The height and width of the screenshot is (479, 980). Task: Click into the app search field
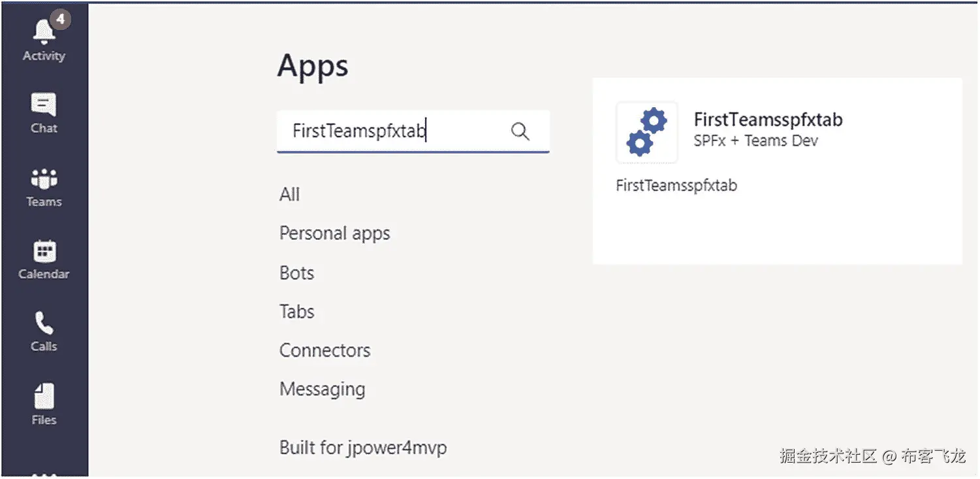click(x=392, y=131)
